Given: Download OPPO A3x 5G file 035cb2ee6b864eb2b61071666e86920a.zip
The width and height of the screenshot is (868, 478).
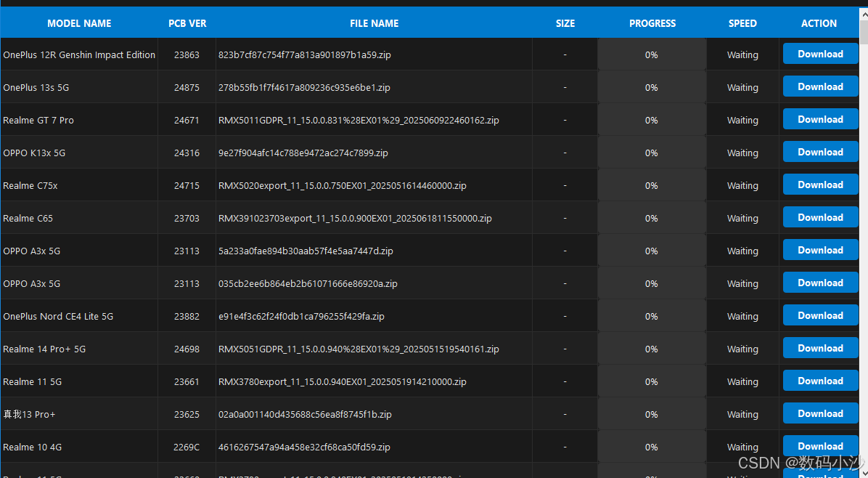Looking at the screenshot, I should pyautogui.click(x=820, y=283).
